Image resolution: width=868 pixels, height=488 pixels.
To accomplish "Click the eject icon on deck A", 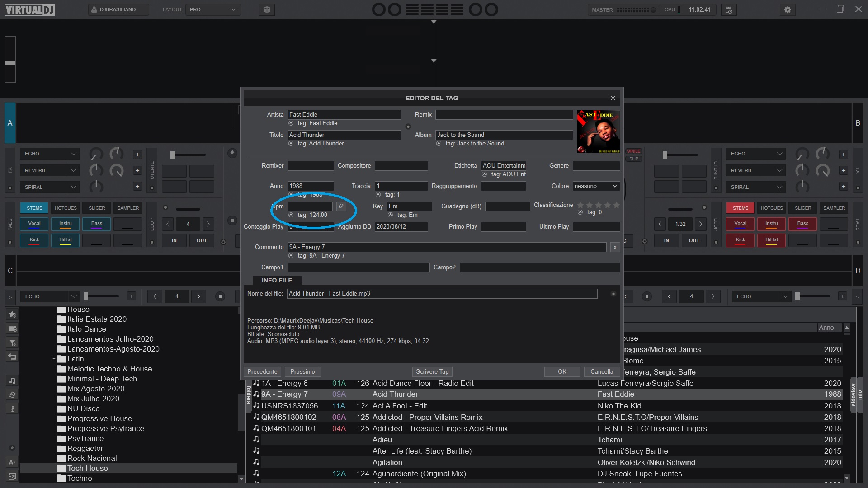I will point(232,153).
